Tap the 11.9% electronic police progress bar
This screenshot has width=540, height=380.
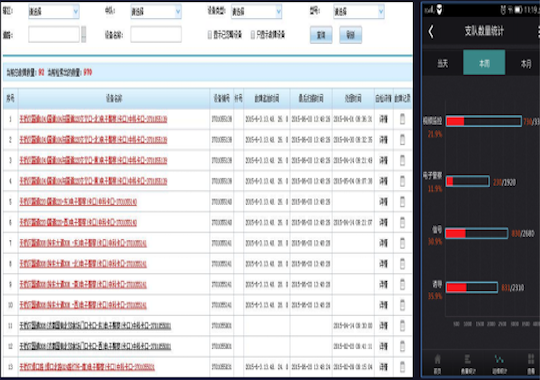(468, 181)
